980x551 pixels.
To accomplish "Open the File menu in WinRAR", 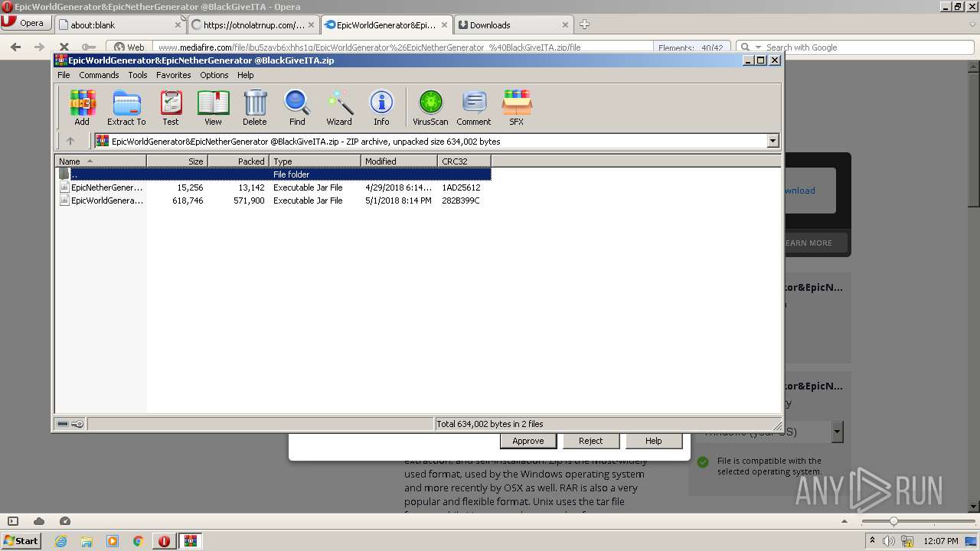I will (64, 75).
